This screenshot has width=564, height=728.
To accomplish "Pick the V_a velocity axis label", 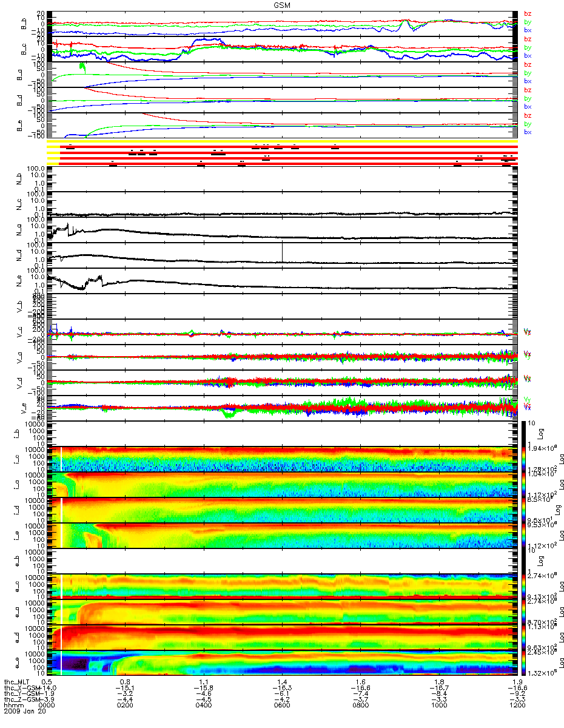I will point(20,357).
